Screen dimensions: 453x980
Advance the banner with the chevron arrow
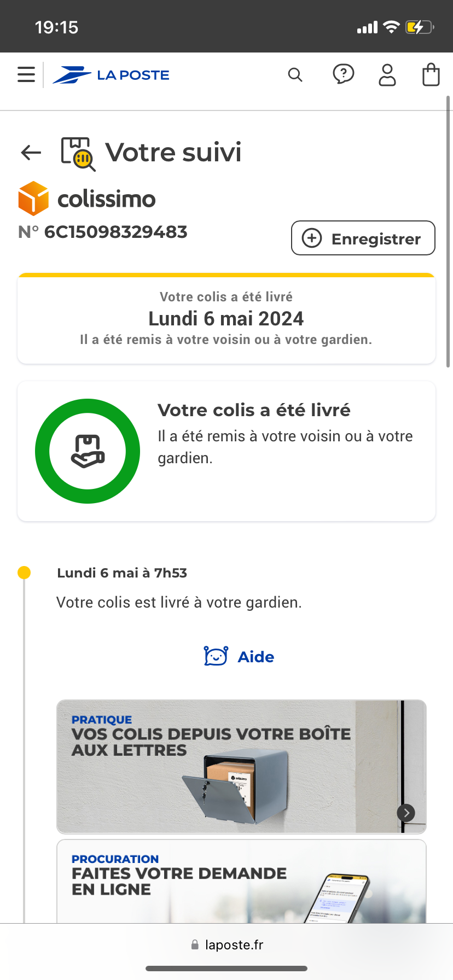click(x=406, y=813)
